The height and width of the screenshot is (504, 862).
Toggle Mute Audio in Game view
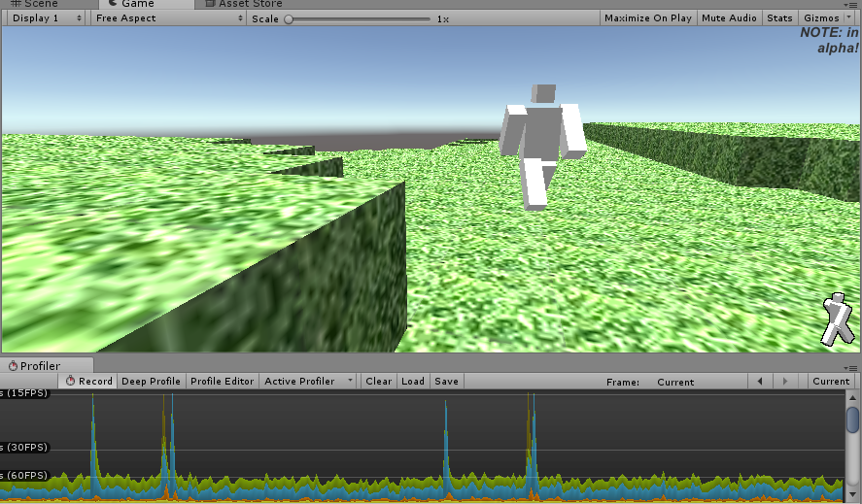pyautogui.click(x=729, y=18)
